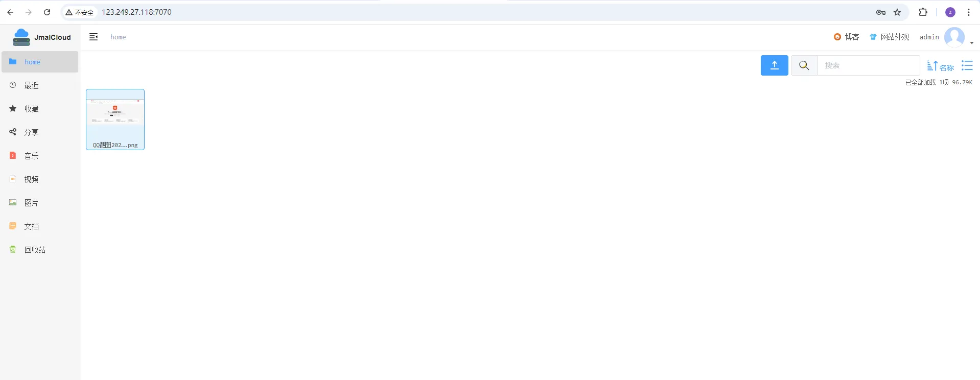
Task: Focus the 搜索 search input field
Action: tap(868, 65)
